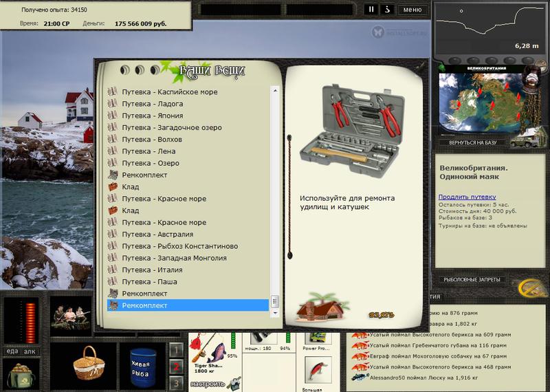Click the item list scrollbar thumb
The height and width of the screenshot is (392, 550).
(275, 301)
